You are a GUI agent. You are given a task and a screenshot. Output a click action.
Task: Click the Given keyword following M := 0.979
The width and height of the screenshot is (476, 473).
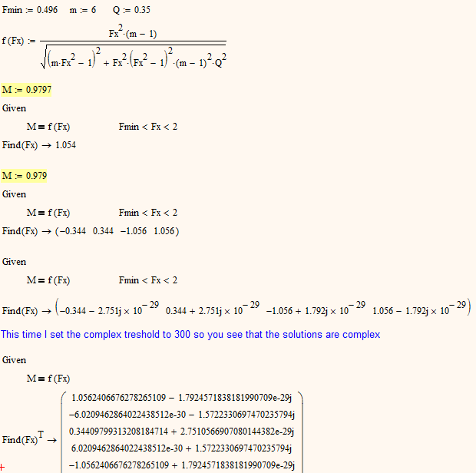pyautogui.click(x=14, y=194)
